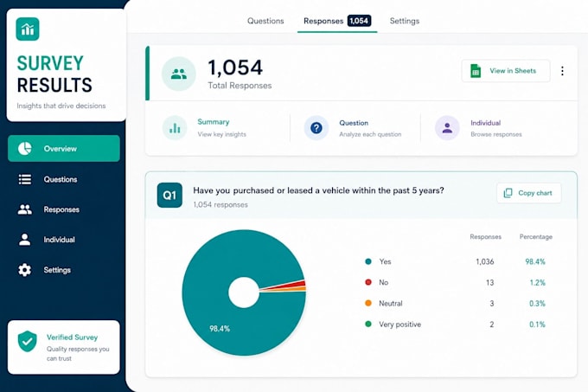Click the Verified Survey shield checkmark icon

28,341
